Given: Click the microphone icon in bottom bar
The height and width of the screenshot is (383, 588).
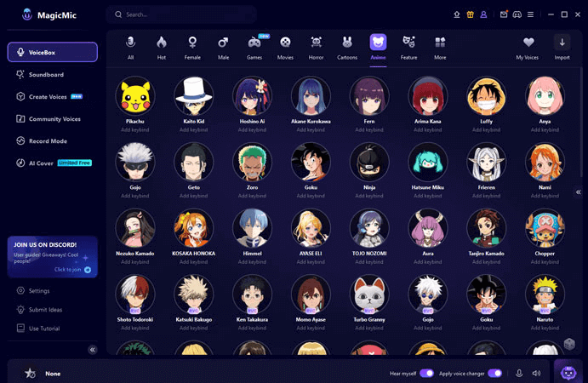Looking at the screenshot, I should [x=519, y=374].
